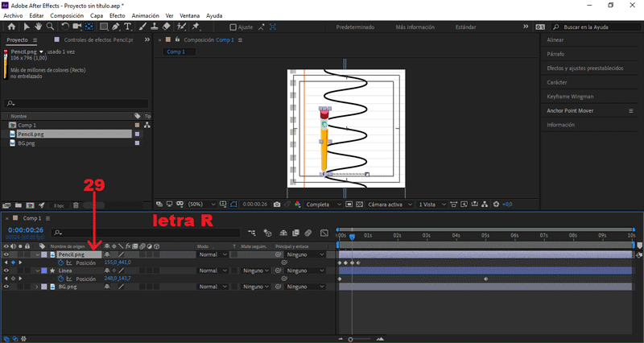Click the label color swatch of Linea layer
Viewport: 644px width, 343px height.
tap(44, 271)
